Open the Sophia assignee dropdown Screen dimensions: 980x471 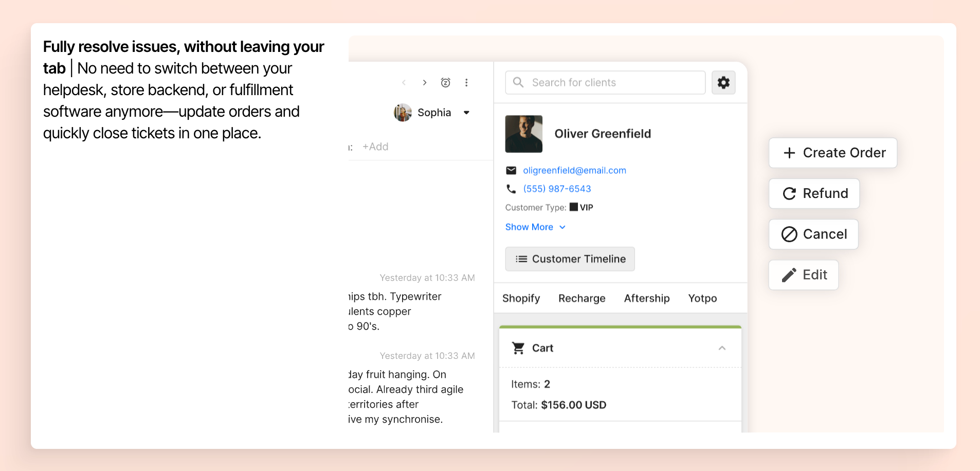coord(466,113)
